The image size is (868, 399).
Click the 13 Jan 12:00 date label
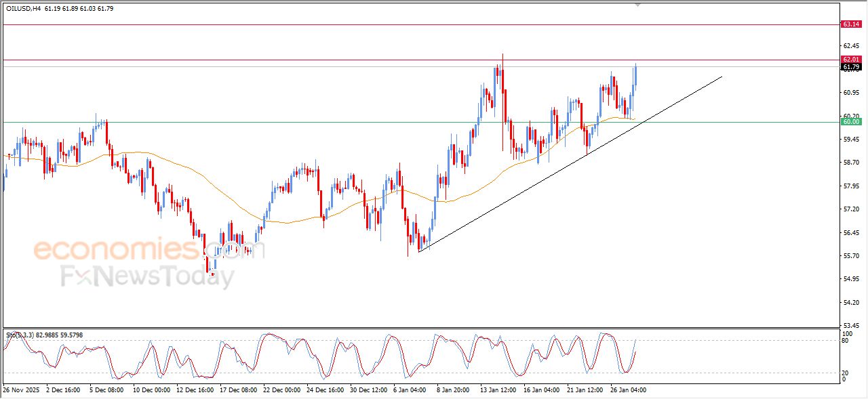click(x=498, y=390)
